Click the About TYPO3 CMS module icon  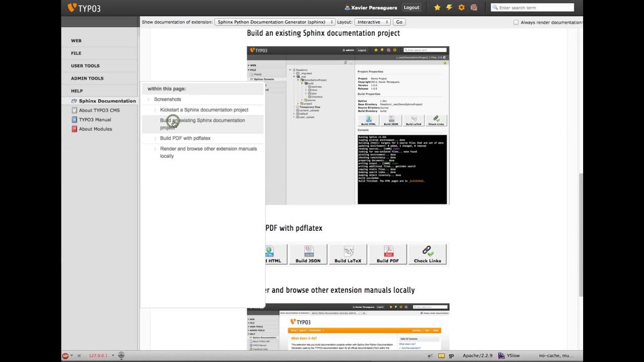point(74,110)
